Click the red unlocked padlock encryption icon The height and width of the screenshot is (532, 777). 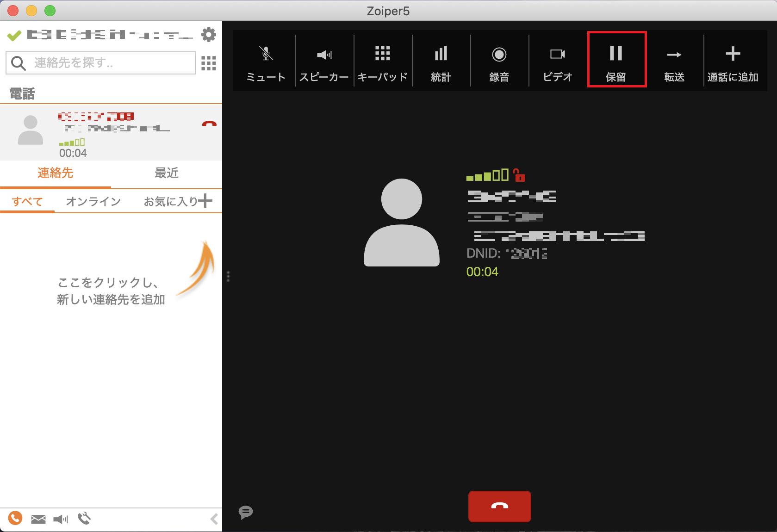519,175
